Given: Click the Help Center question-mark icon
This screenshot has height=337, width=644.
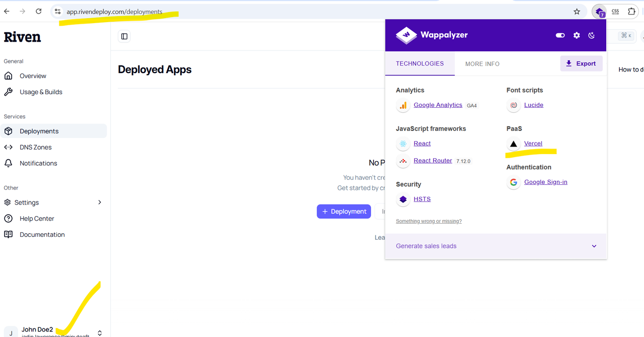Looking at the screenshot, I should [x=8, y=219].
